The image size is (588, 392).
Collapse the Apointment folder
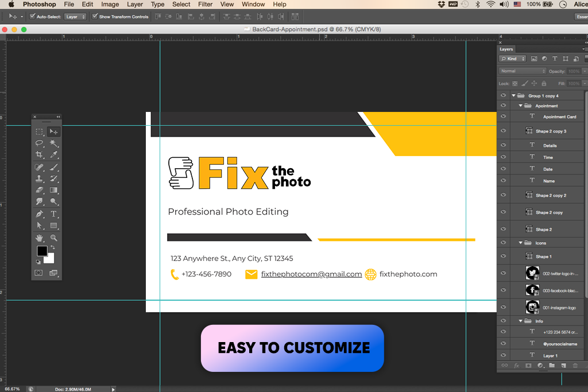coord(520,106)
